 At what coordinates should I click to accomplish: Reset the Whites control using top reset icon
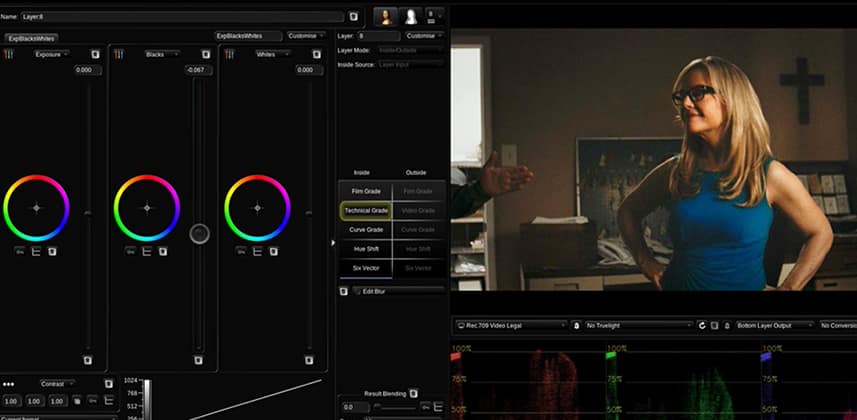point(316,54)
